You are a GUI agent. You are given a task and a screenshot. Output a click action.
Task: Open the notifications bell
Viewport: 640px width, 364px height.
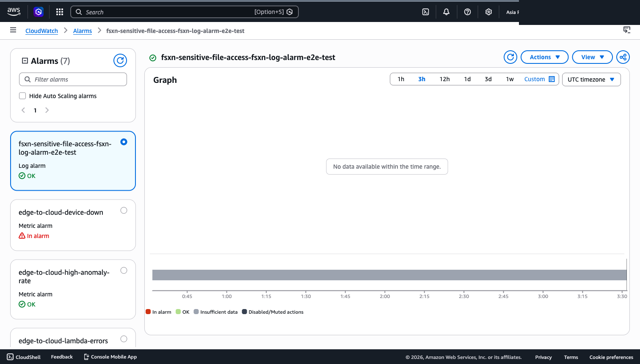pyautogui.click(x=446, y=12)
